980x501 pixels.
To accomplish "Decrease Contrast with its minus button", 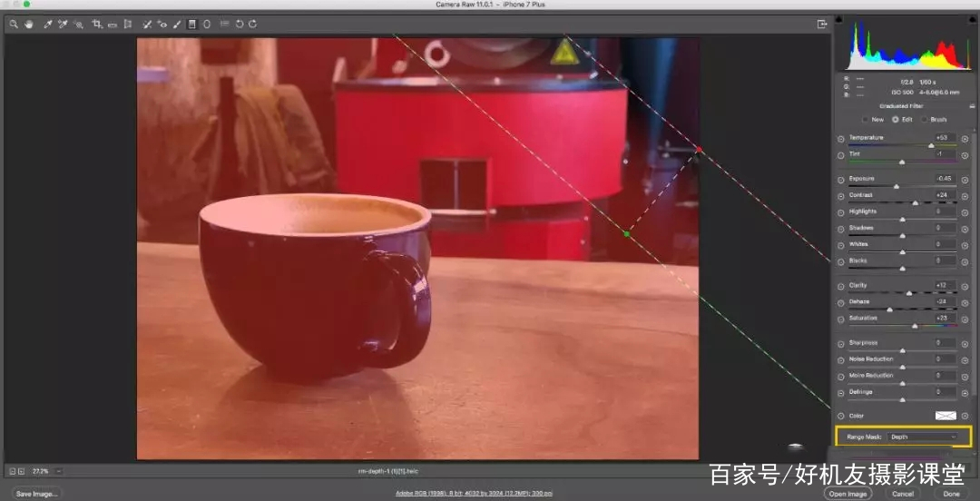I will tap(840, 196).
